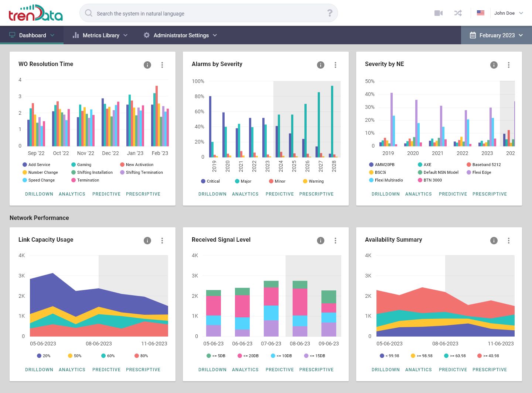Expand the Administrator Settings menu
Image resolution: width=532 pixels, height=393 pixels.
point(180,35)
